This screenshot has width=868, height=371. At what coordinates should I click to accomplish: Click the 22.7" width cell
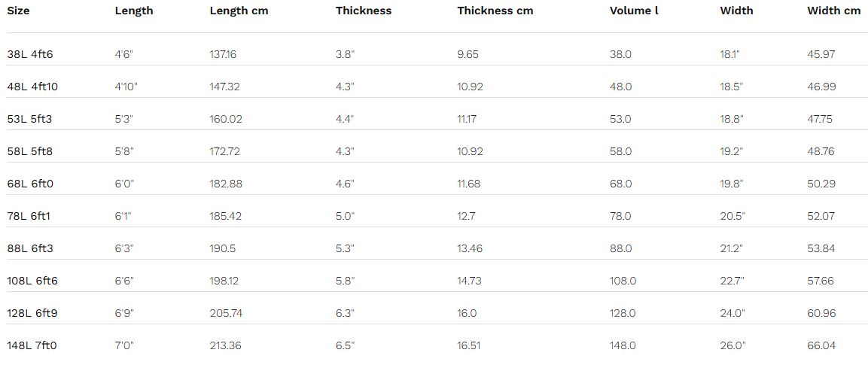[x=732, y=281]
